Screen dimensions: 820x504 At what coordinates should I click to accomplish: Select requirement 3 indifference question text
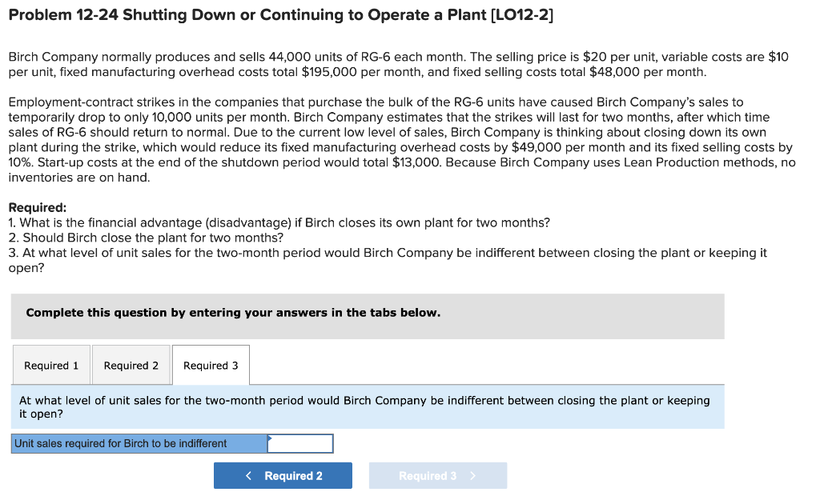pos(384,252)
